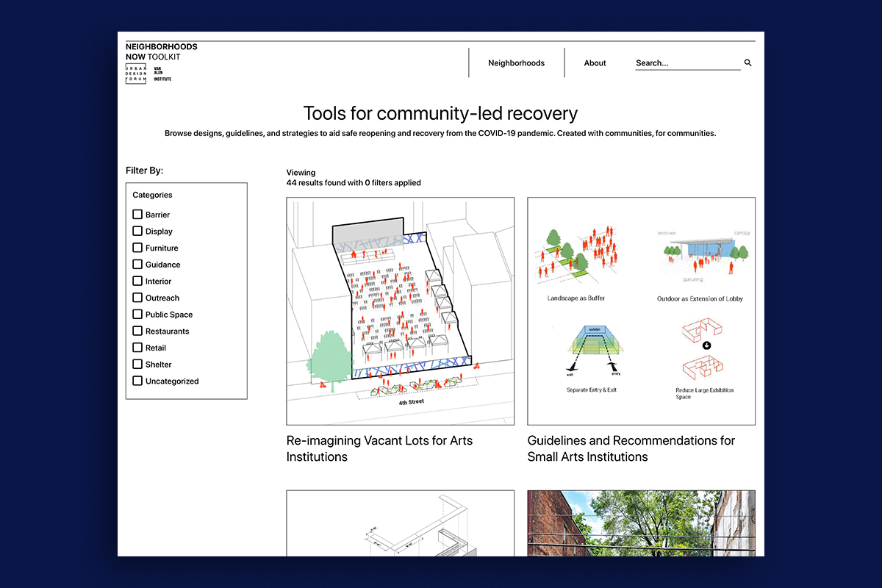Viewport: 882px width, 588px height.
Task: Enable the Restaurants category checkbox
Action: coord(137,331)
